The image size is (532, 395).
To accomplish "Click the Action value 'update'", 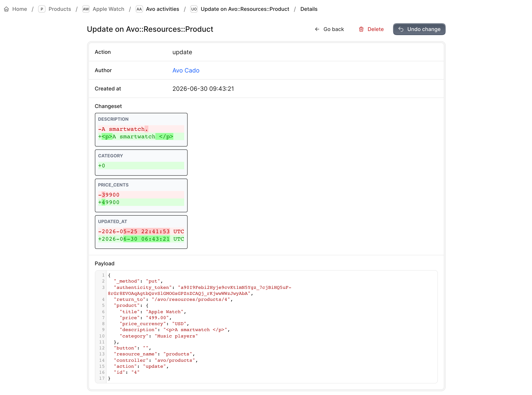I will [x=182, y=52].
